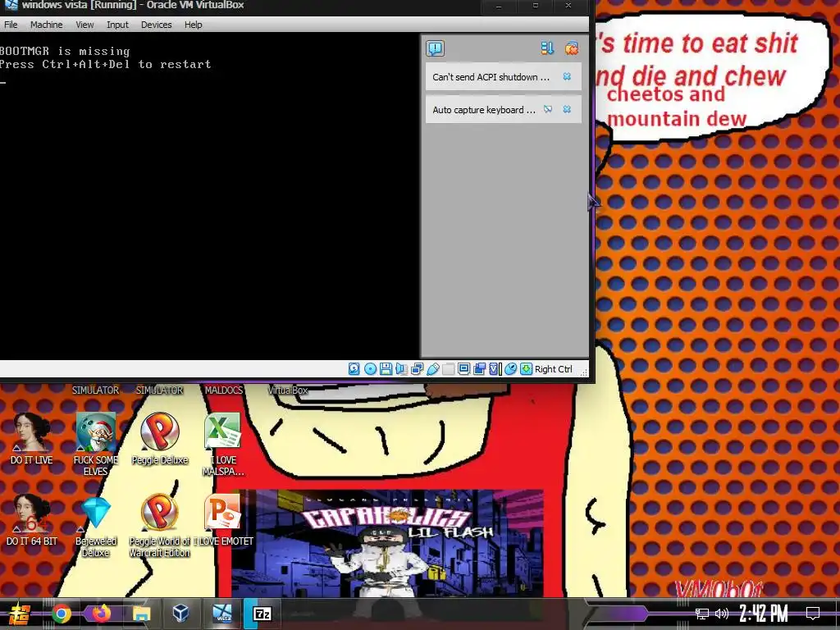Select Peggle World of Warcraft Edition shortcut
Viewport: 840px width, 630px height.
(160, 526)
